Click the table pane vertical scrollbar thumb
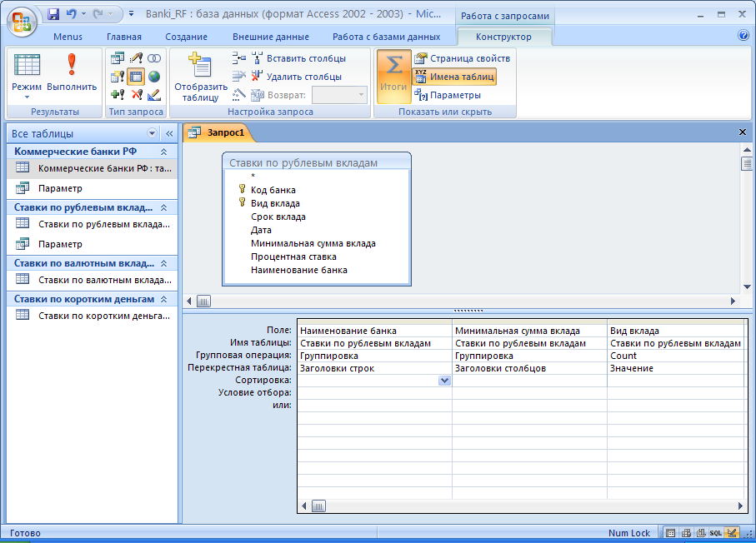The height and width of the screenshot is (543, 756). [747, 164]
